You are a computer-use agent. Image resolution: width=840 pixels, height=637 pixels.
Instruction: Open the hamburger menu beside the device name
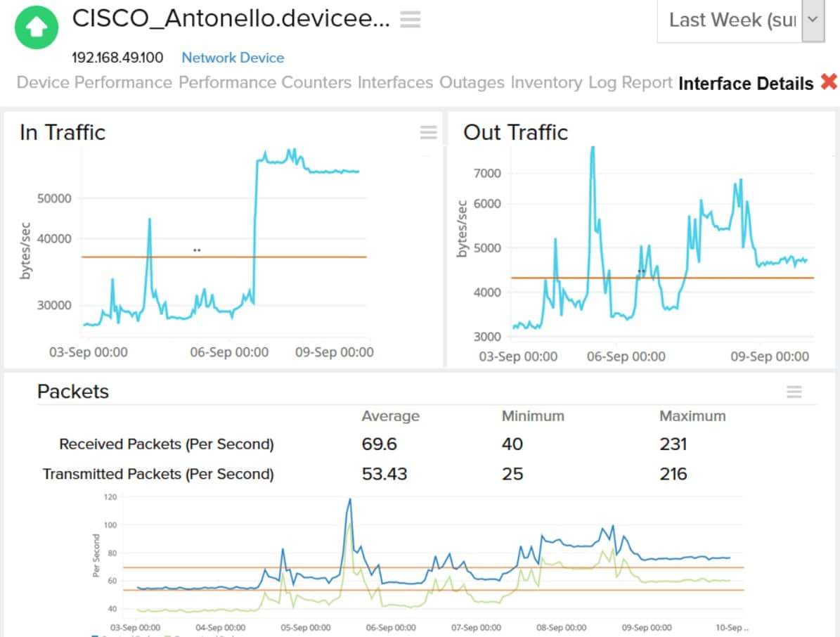[x=411, y=19]
